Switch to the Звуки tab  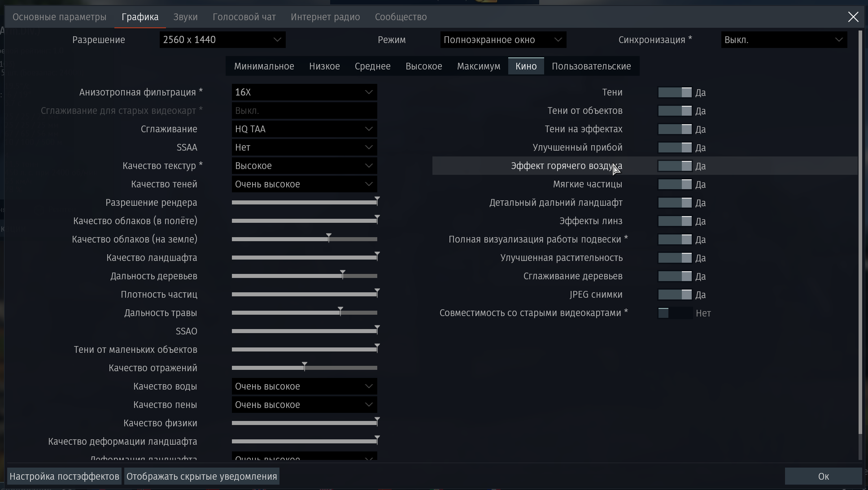click(x=185, y=17)
